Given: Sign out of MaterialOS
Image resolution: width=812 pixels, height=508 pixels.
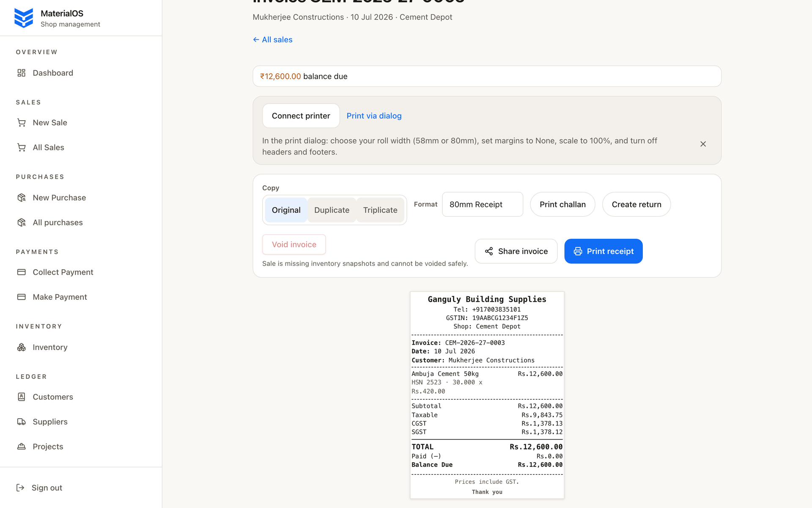Looking at the screenshot, I should pyautogui.click(x=39, y=488).
